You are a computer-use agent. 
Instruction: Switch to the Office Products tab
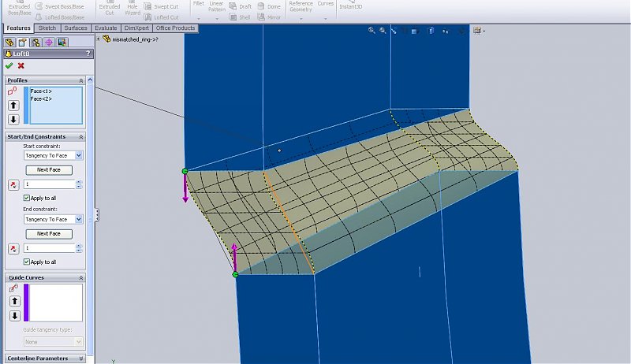click(175, 28)
